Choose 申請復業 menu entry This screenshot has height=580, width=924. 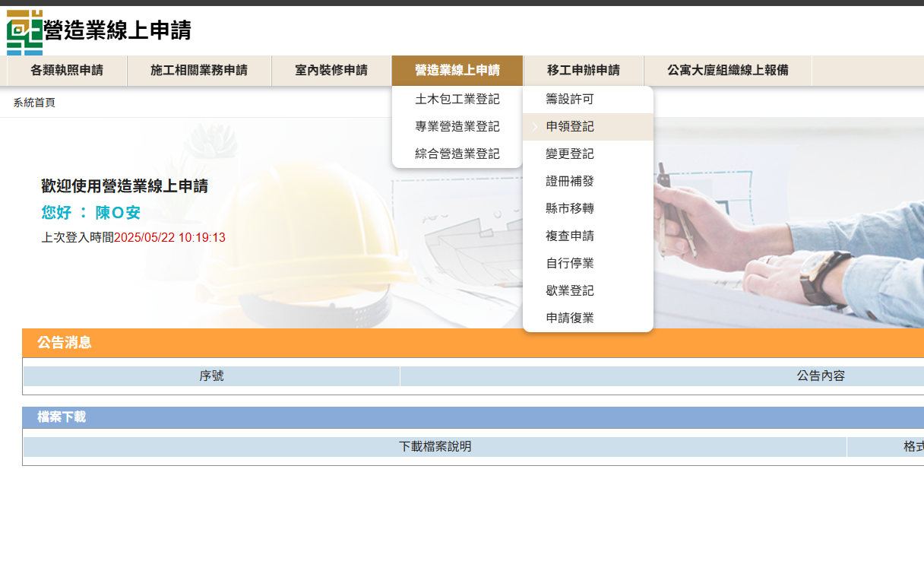[x=570, y=319]
